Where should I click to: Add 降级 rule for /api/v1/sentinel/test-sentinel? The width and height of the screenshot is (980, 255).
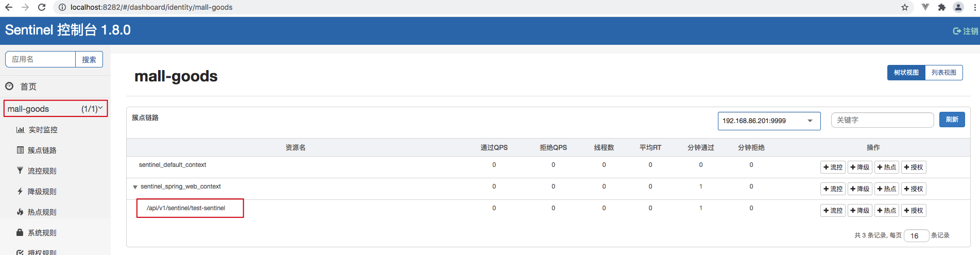pyautogui.click(x=859, y=211)
